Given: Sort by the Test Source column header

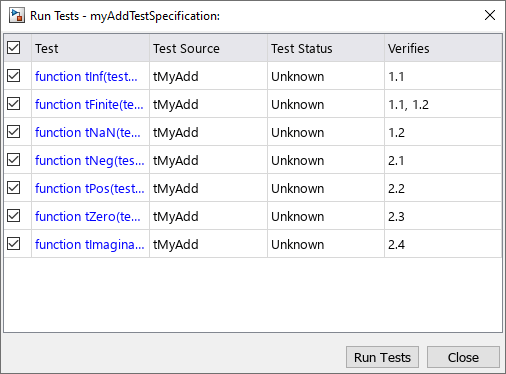Looking at the screenshot, I should point(208,48).
